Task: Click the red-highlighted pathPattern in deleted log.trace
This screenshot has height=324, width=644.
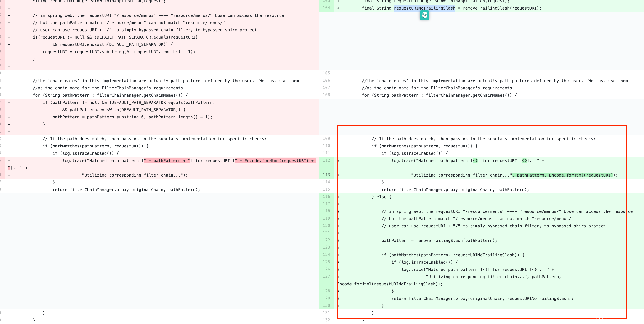Action: (167, 161)
